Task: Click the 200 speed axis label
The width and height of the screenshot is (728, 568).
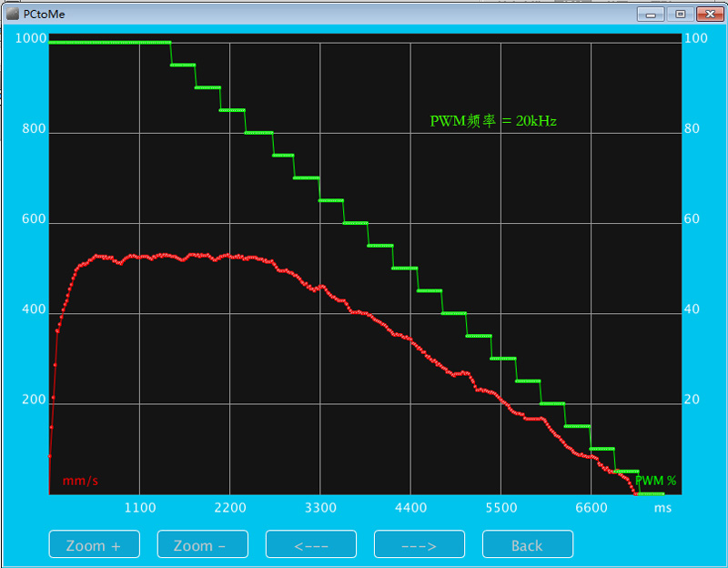Action: pyautogui.click(x=35, y=400)
